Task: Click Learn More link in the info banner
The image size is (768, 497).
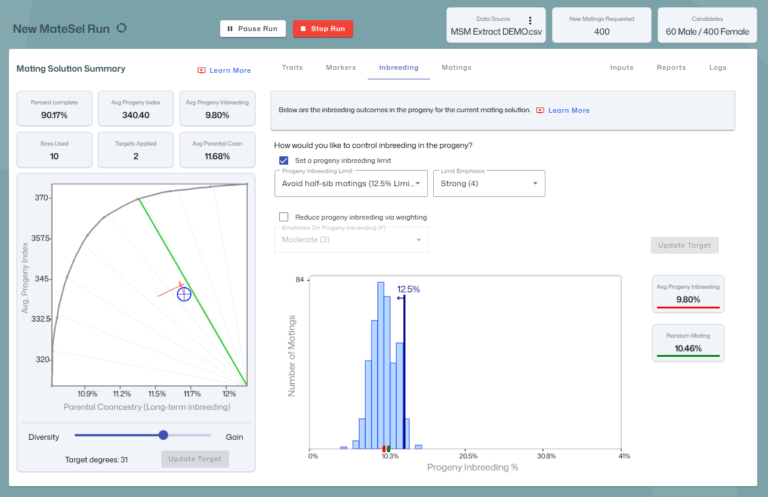Action: point(568,110)
